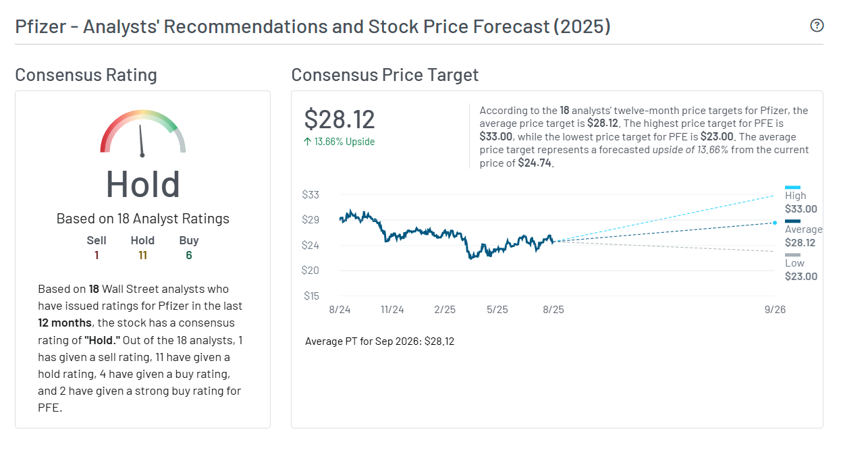Click the 13.66% Upside text
The height and width of the screenshot is (469, 868).
click(x=344, y=142)
